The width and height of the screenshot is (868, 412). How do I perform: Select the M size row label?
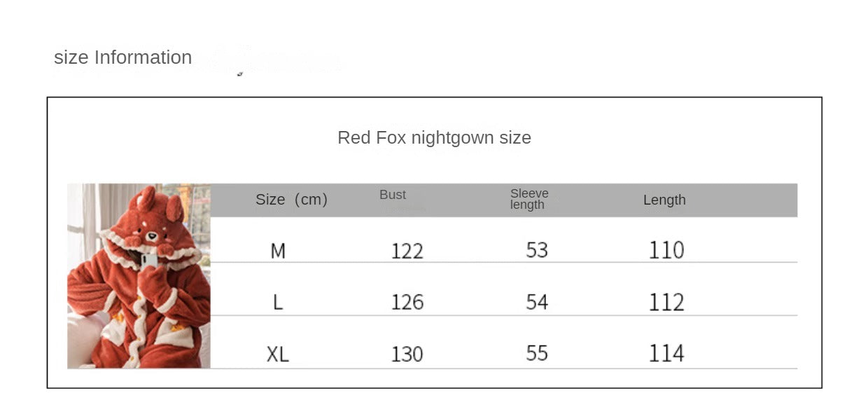point(278,251)
